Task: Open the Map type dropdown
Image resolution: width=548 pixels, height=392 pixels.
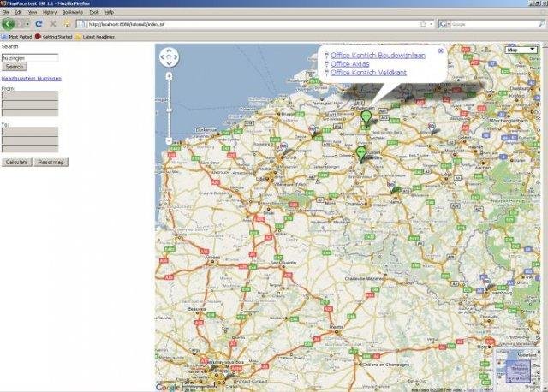Action: point(521,50)
